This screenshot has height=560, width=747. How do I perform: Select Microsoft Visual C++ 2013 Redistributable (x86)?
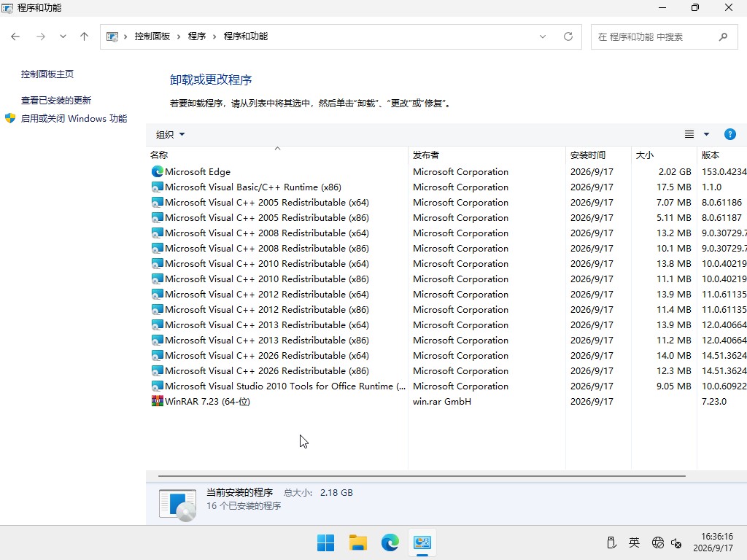(267, 340)
